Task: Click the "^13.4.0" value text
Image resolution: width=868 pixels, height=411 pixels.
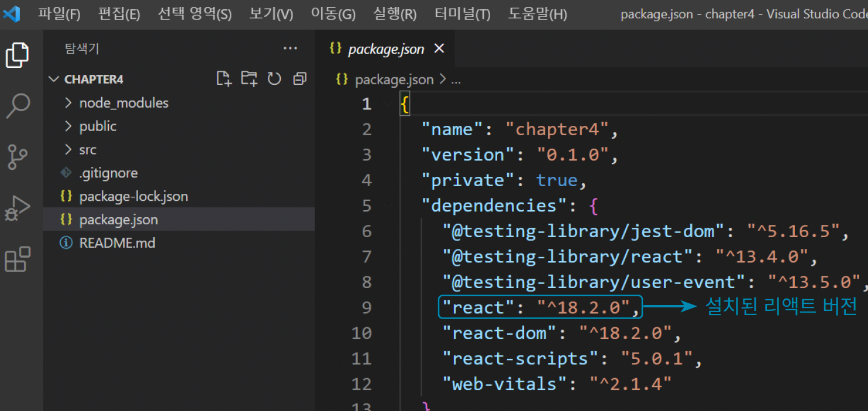Action: click(x=762, y=256)
